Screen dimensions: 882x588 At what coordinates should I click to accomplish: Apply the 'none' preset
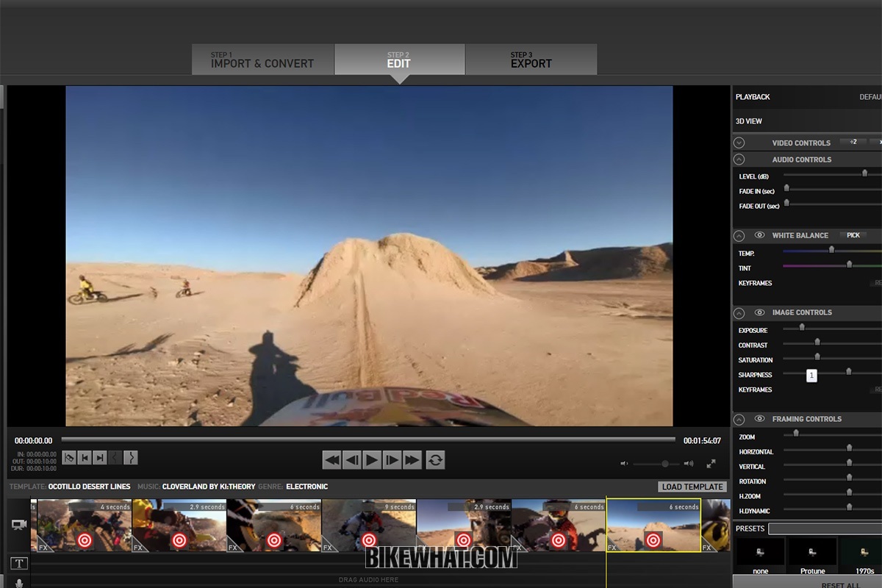click(x=760, y=556)
